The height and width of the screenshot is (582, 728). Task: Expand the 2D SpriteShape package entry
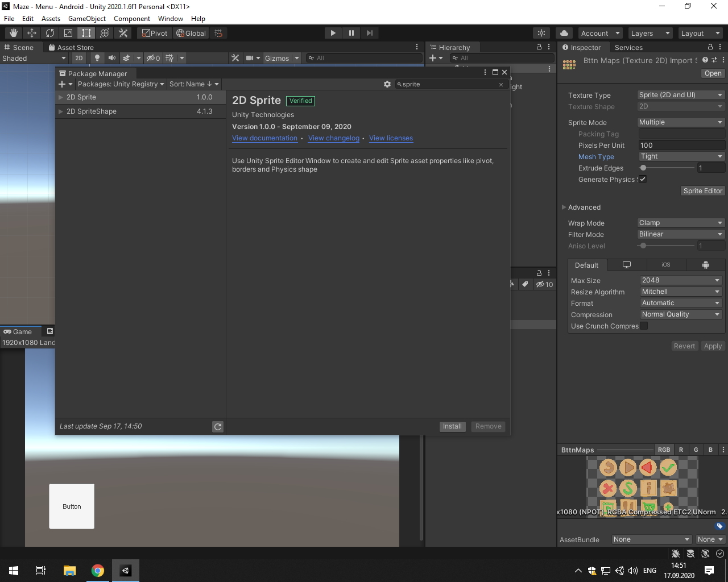click(60, 111)
